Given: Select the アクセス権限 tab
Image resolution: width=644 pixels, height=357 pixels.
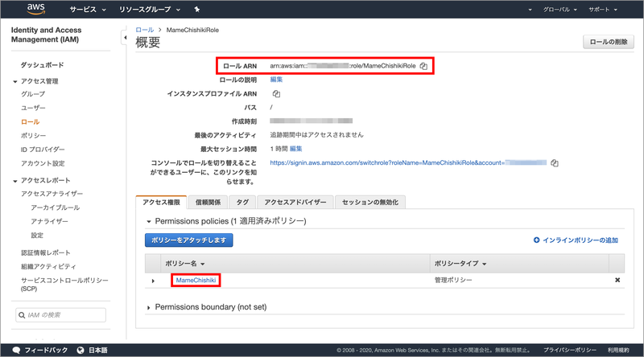Looking at the screenshot, I should [161, 203].
